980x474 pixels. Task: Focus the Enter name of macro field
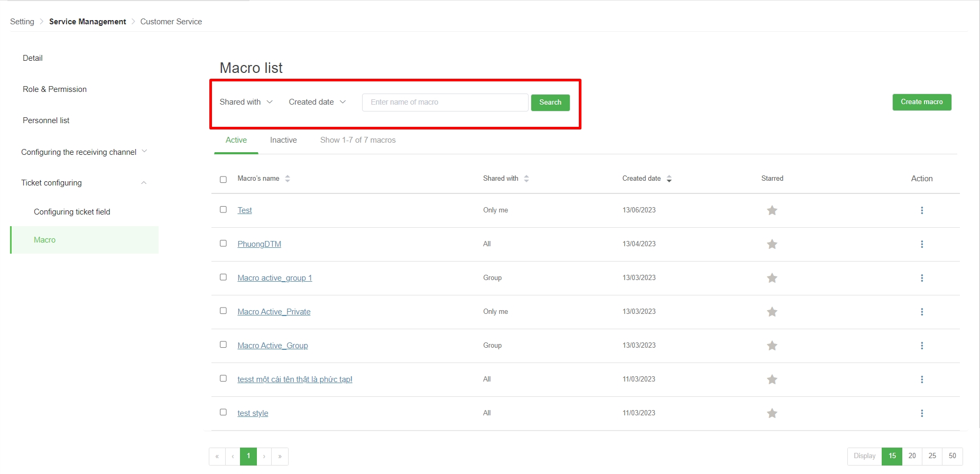(445, 102)
